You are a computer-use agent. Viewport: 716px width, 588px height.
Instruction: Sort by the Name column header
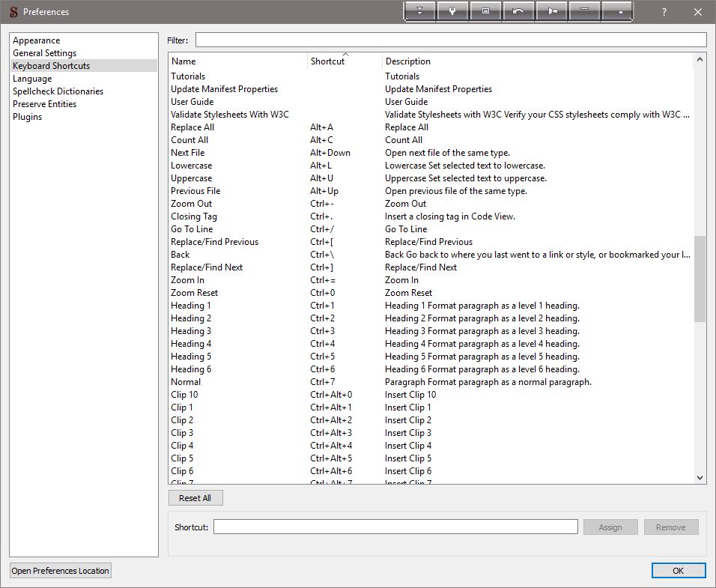[x=238, y=61]
